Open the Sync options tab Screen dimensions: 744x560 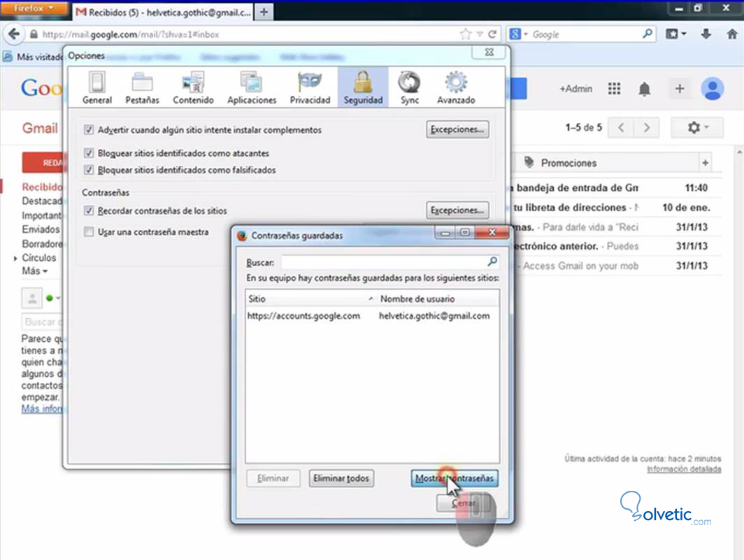click(410, 88)
